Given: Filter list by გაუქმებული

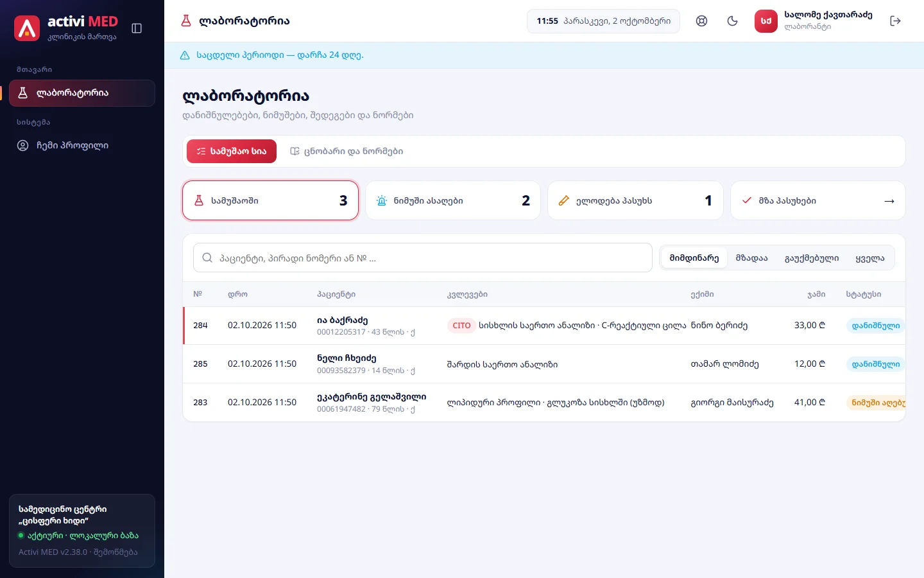Looking at the screenshot, I should [x=812, y=258].
